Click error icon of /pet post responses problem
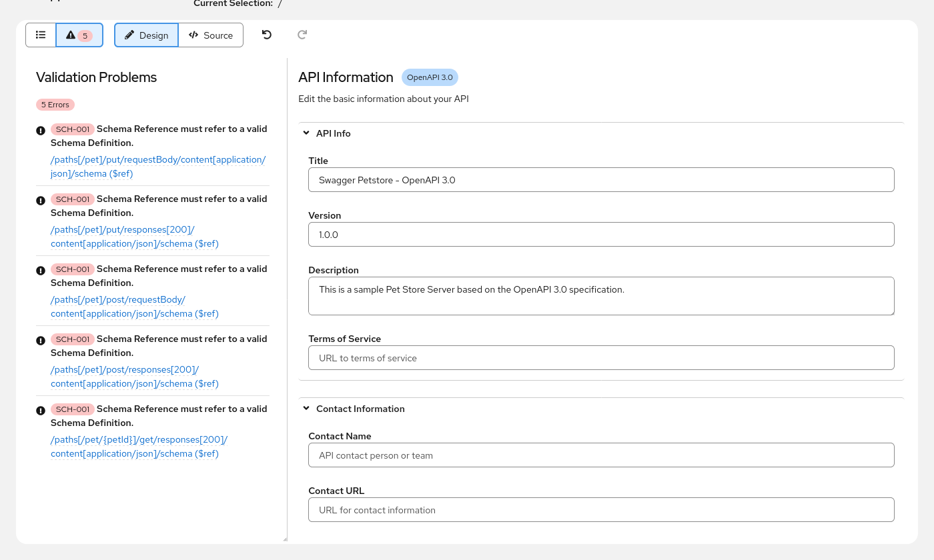The height and width of the screenshot is (560, 934). tap(41, 341)
